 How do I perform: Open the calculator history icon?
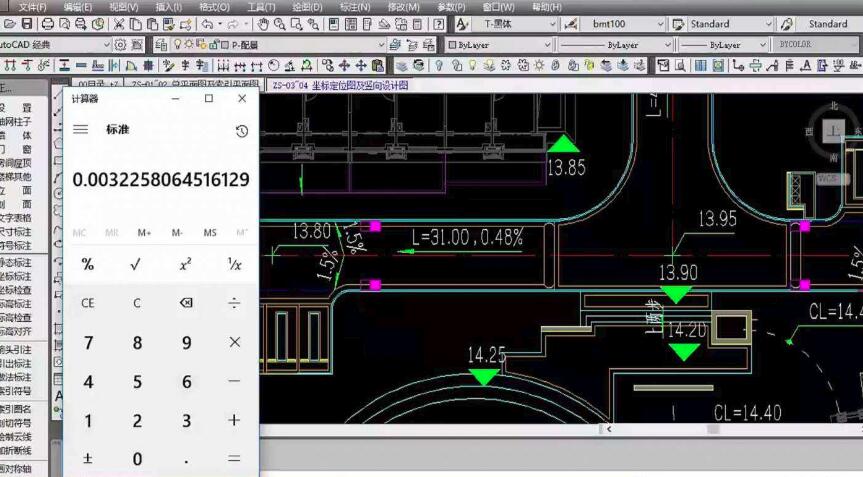coord(241,131)
